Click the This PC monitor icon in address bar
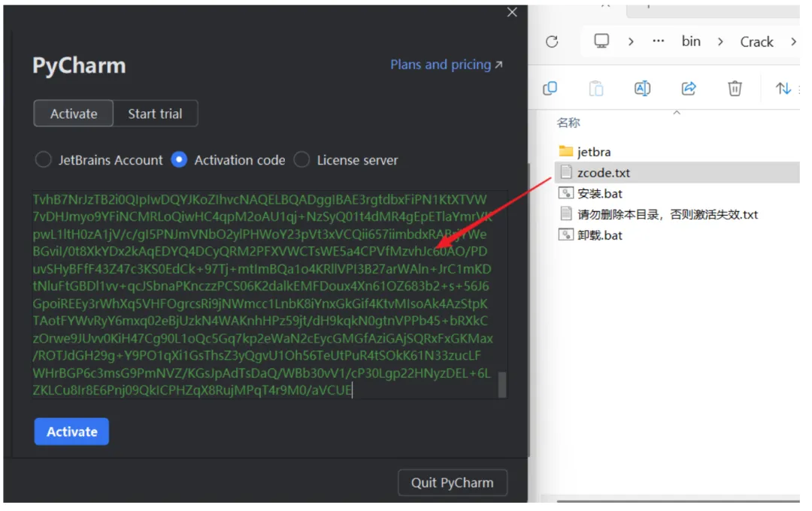The image size is (812, 511). coord(601,41)
